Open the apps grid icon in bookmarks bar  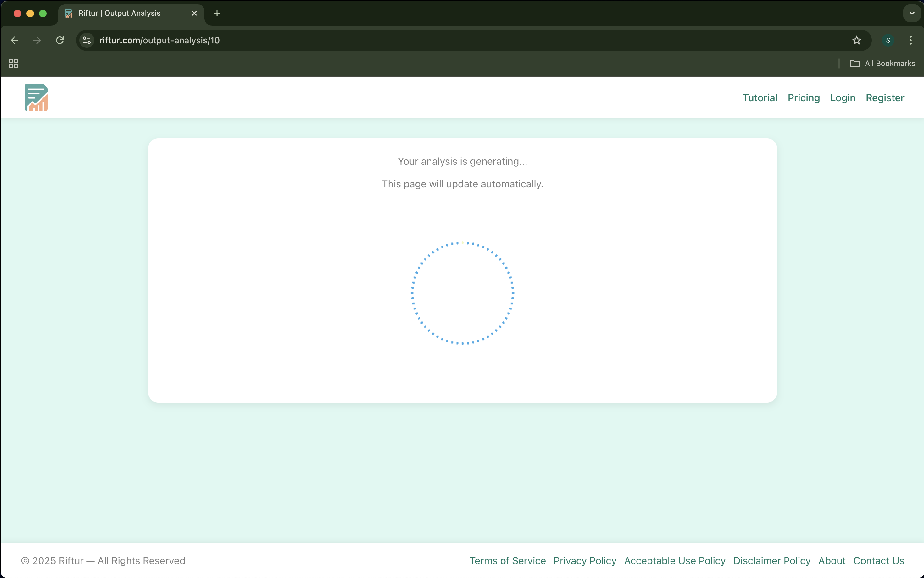[13, 64]
